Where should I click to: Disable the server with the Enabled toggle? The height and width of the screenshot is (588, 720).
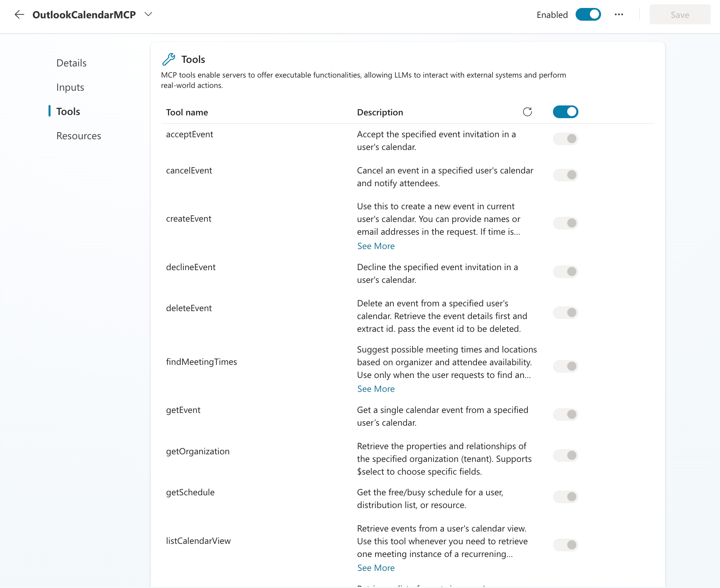point(588,14)
